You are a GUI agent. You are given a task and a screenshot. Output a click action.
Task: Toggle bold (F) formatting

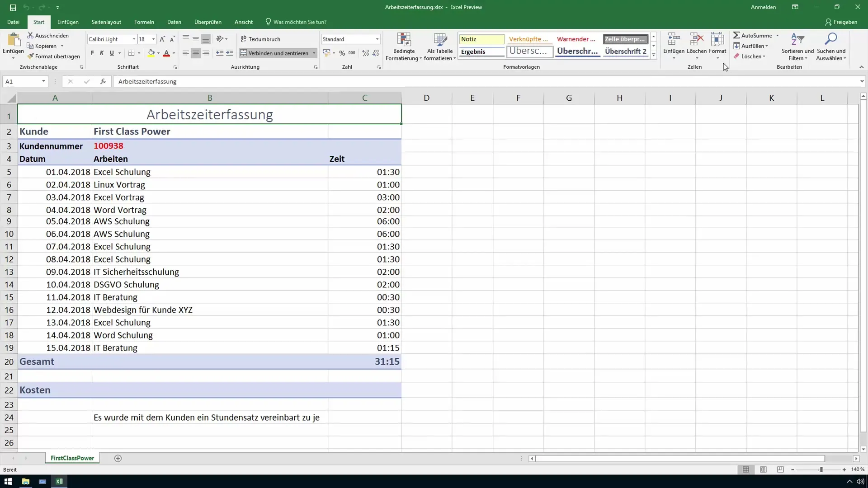[x=92, y=53]
